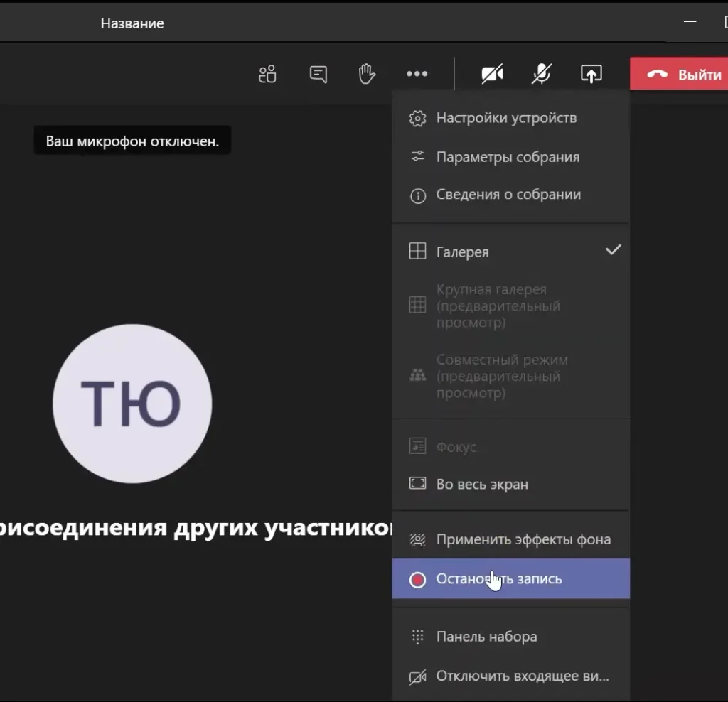Open Параметры собрания

(x=510, y=157)
